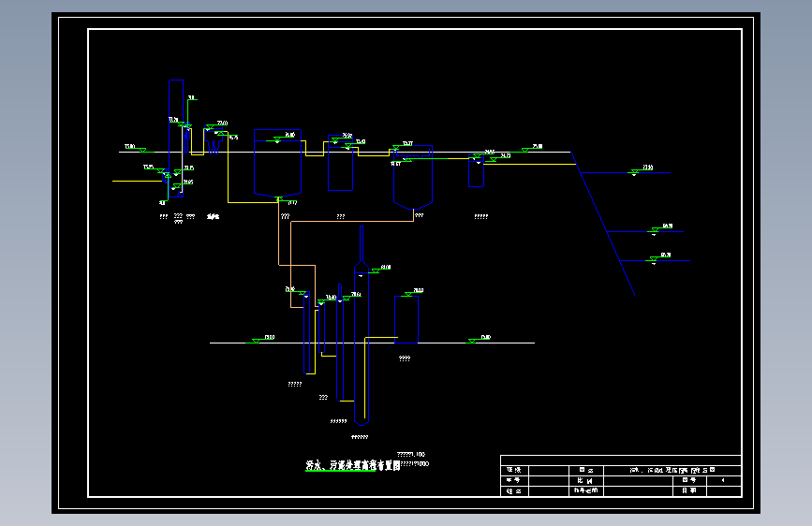Image resolution: width=812 pixels, height=526 pixels.
Task: Click the number 4 cell in title block
Action: (x=724, y=480)
